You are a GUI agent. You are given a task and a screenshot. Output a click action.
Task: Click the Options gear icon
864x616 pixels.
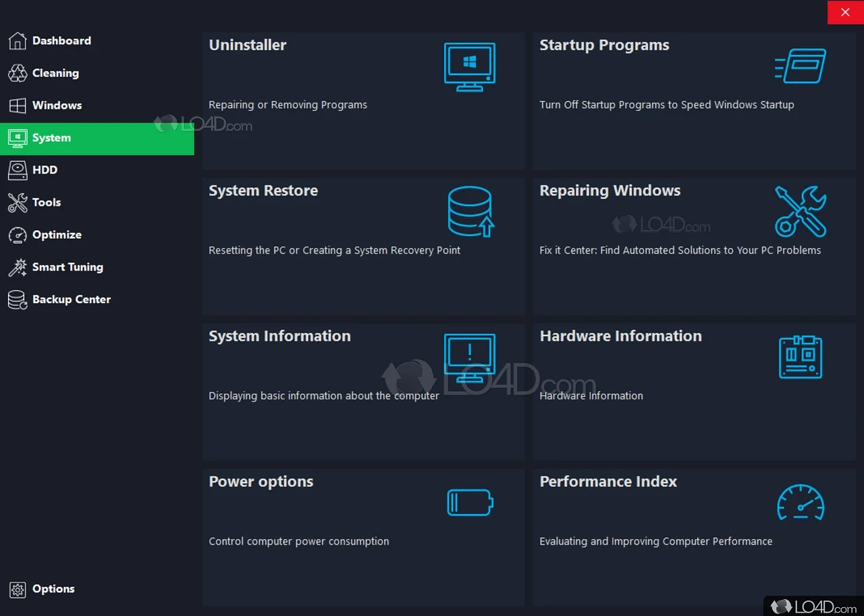[x=18, y=589]
